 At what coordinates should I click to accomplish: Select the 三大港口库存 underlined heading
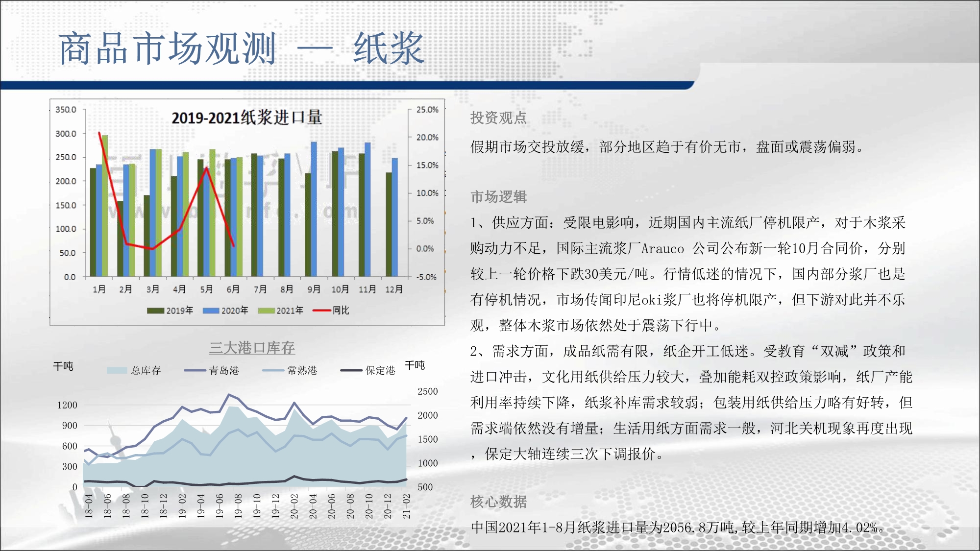pos(252,348)
